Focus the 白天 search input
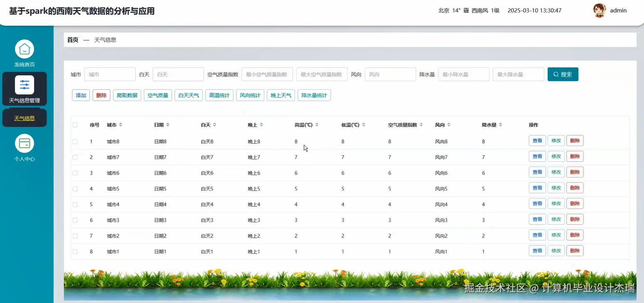Screen dimensions: 644x303 (178, 74)
